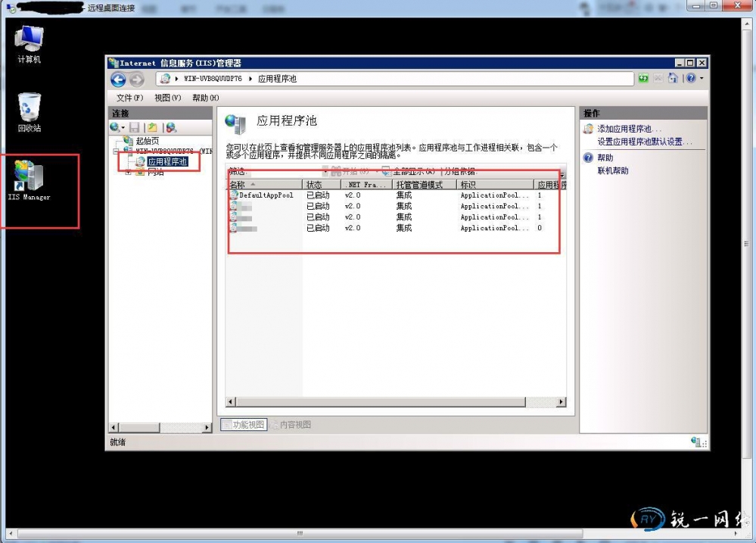Click the Up folder icon in the Connections toolbar
This screenshot has height=543, width=756.
pyautogui.click(x=152, y=128)
